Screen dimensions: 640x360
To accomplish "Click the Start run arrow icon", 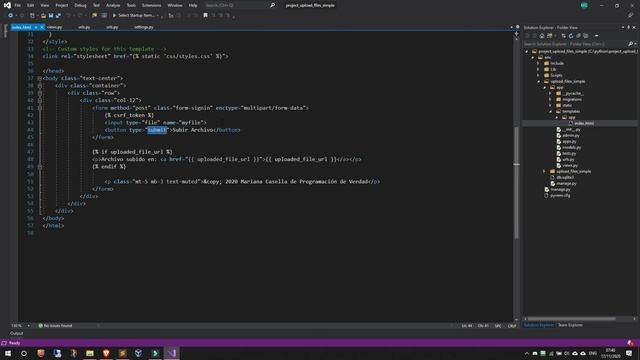I will 114,16.
